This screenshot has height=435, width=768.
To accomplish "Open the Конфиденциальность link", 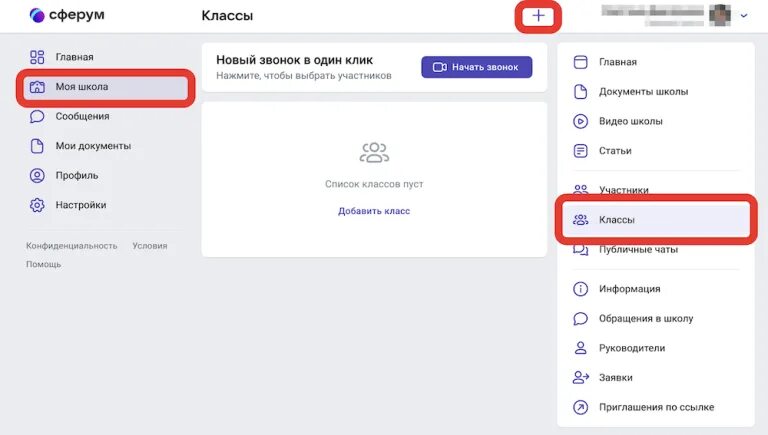I will (72, 246).
